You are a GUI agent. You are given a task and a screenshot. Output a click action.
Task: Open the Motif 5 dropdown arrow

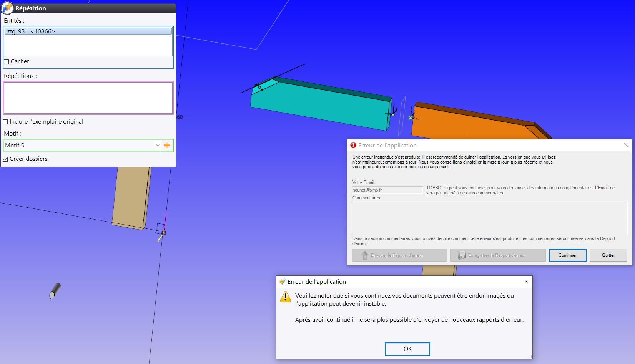[x=158, y=145]
